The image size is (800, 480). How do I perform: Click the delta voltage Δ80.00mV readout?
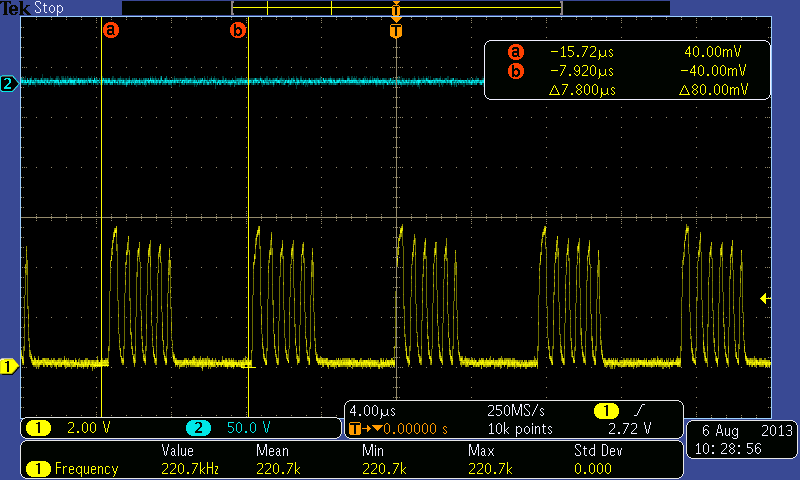coord(713,90)
